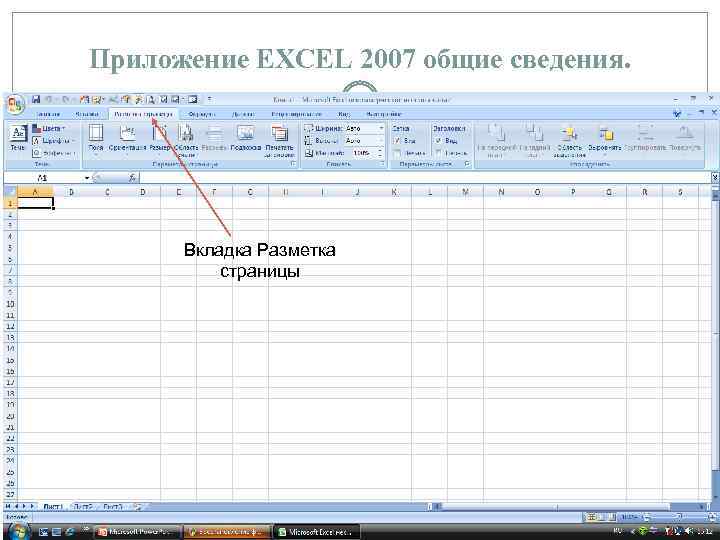Select the Лист3 sheet tab
This screenshot has width=720, height=540.
(x=113, y=506)
